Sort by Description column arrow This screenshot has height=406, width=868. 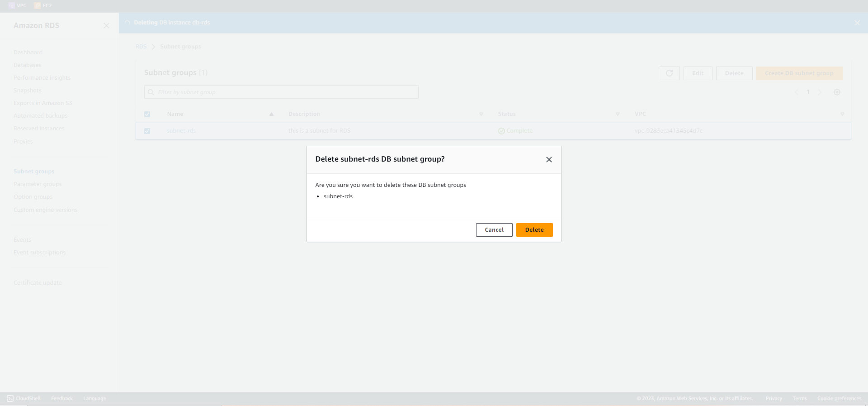[x=481, y=115]
